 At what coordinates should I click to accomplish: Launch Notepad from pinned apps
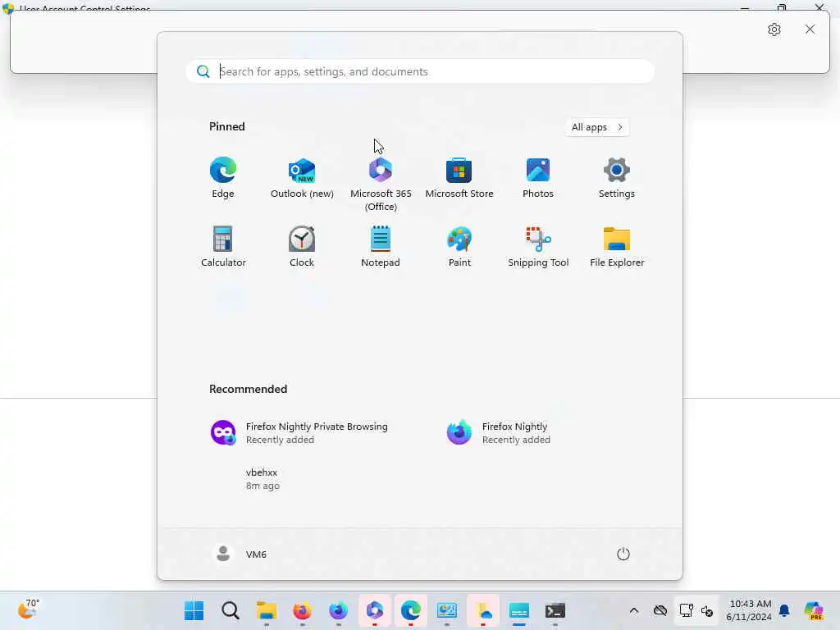tap(381, 247)
